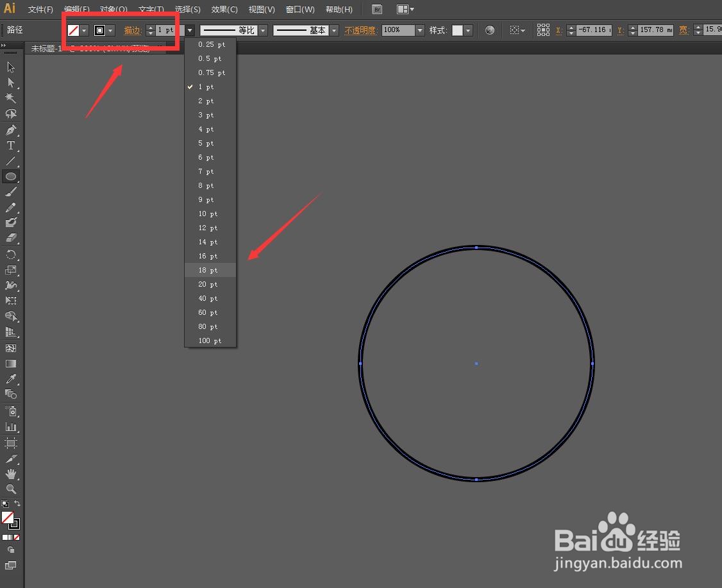Apply Color mode below swatches
The image size is (722, 588).
(4, 537)
